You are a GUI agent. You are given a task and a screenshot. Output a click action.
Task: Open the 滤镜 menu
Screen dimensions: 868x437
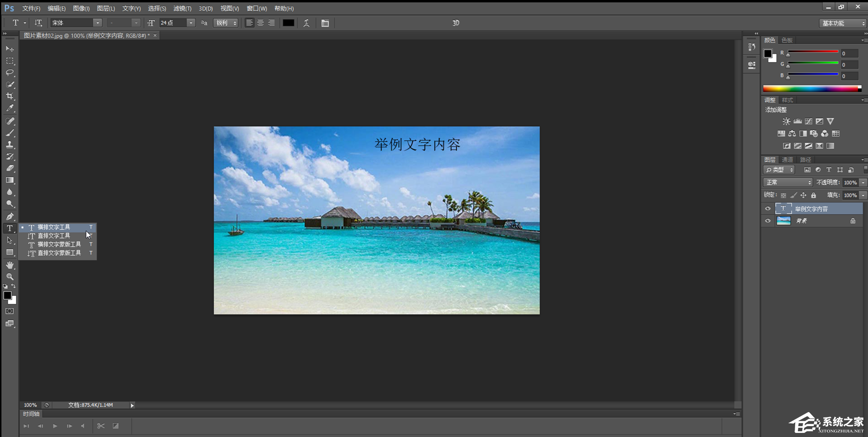pos(182,9)
